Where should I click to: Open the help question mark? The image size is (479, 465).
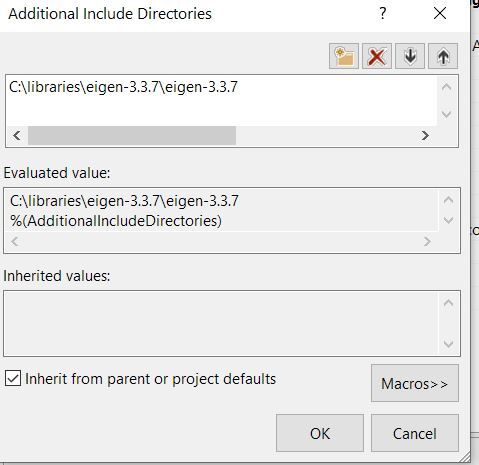383,14
